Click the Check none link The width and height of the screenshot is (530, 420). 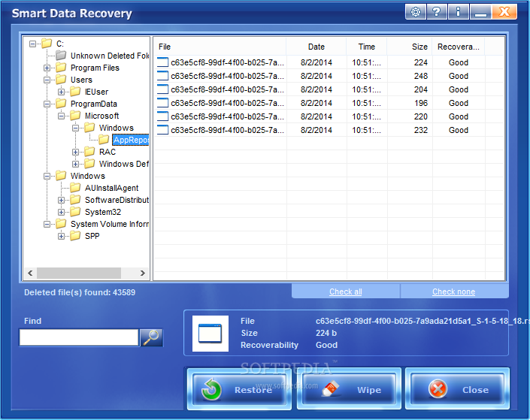[453, 292]
